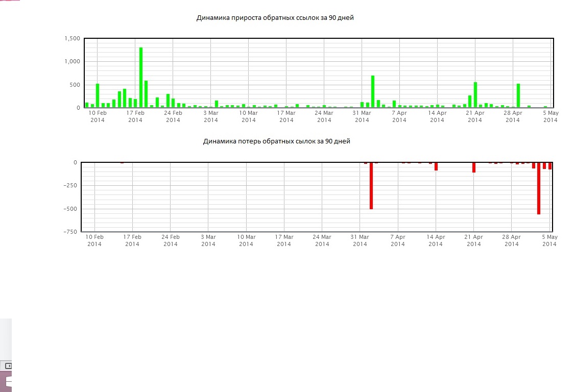The width and height of the screenshot is (574, 392).
Task: Click the "-500" label on the losses chart axis
Action: 70,209
